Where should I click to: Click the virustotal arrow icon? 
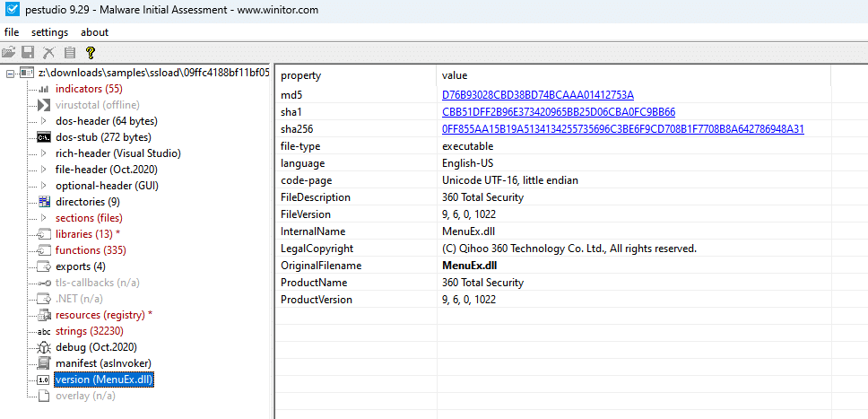tap(44, 105)
